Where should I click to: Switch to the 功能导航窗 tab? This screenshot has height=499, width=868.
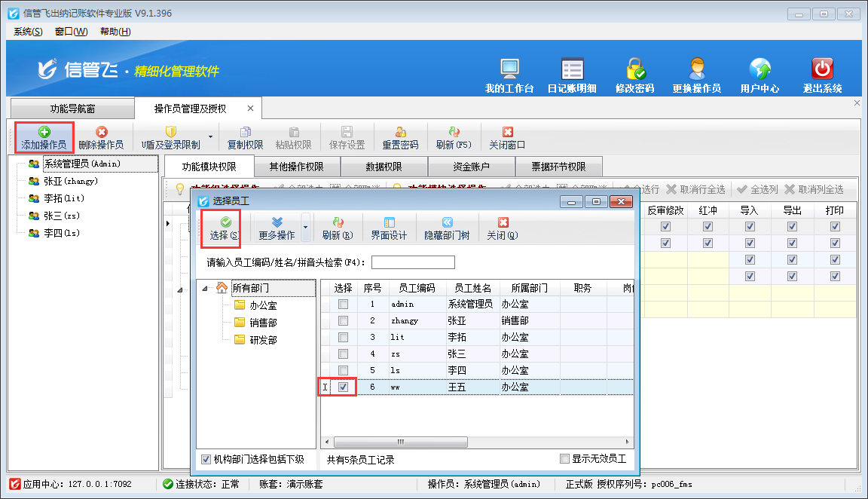72,109
